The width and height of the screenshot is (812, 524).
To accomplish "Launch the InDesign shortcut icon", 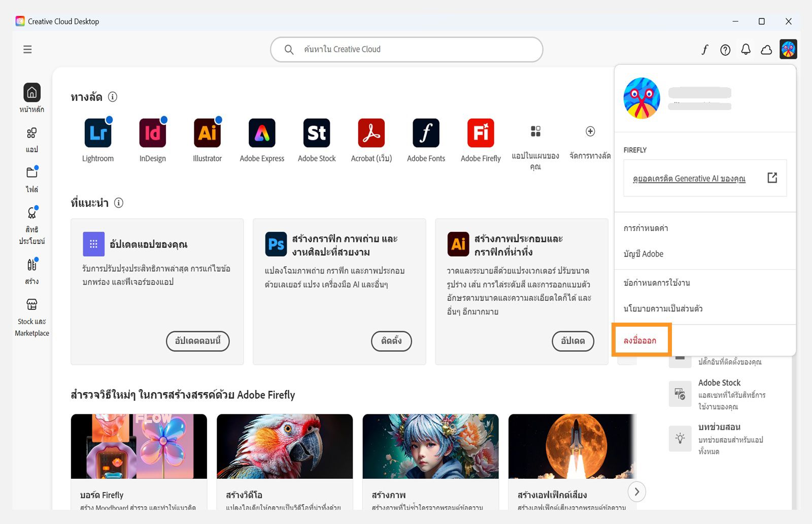I will (153, 133).
